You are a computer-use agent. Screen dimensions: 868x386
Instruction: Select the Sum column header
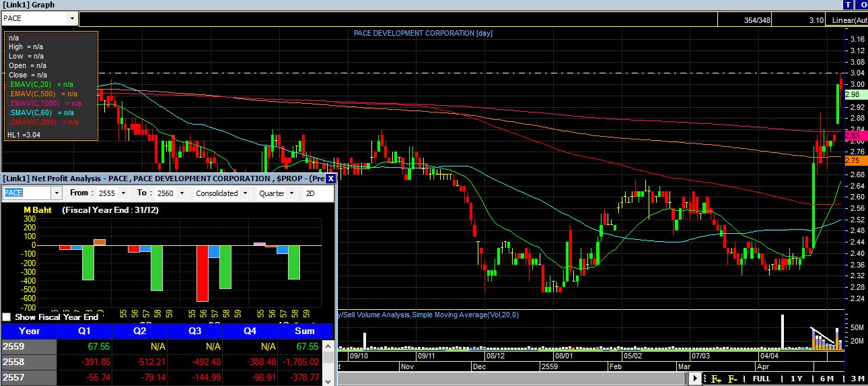pos(305,331)
